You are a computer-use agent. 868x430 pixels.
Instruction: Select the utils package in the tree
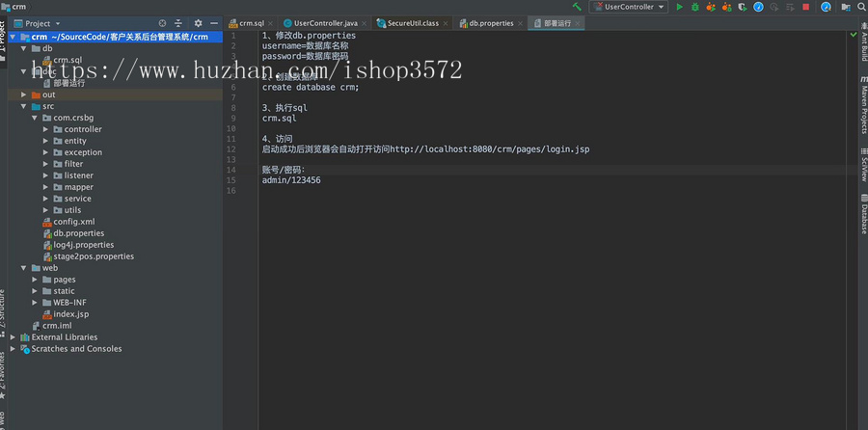click(72, 210)
